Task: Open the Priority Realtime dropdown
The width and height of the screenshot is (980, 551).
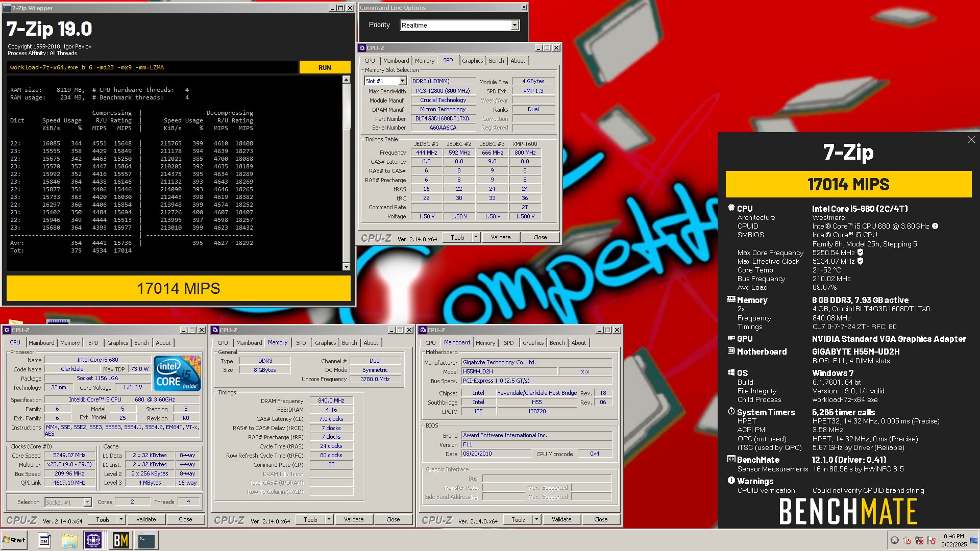Action: 514,25
